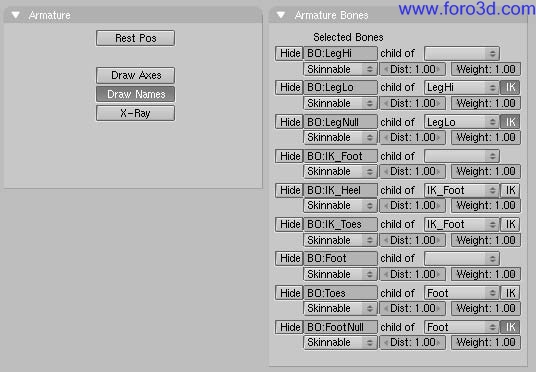Edit the BO:IK_Foot name field

pyautogui.click(x=340, y=156)
